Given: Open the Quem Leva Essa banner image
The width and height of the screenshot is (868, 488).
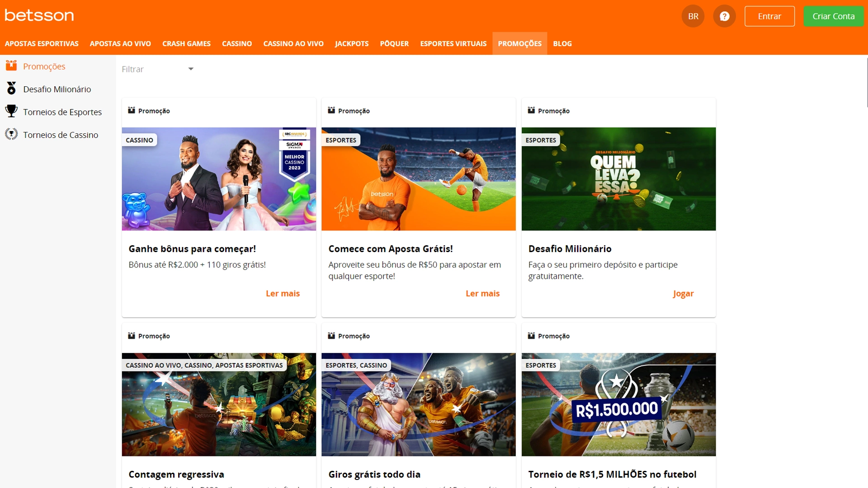Looking at the screenshot, I should point(618,179).
